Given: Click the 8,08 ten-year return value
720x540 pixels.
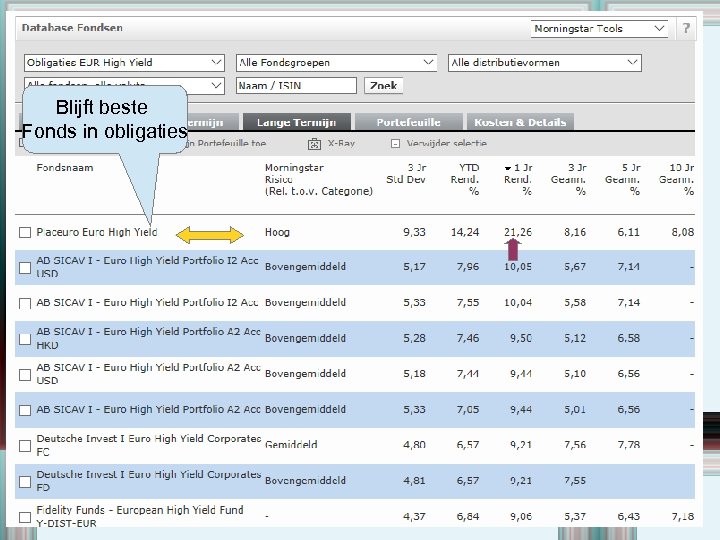Looking at the screenshot, I should [x=683, y=232].
